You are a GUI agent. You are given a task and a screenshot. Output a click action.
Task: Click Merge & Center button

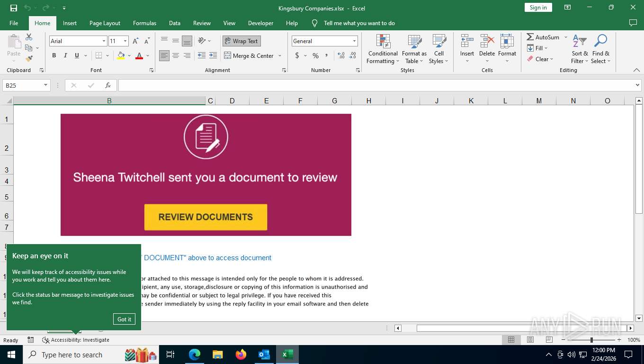click(249, 55)
